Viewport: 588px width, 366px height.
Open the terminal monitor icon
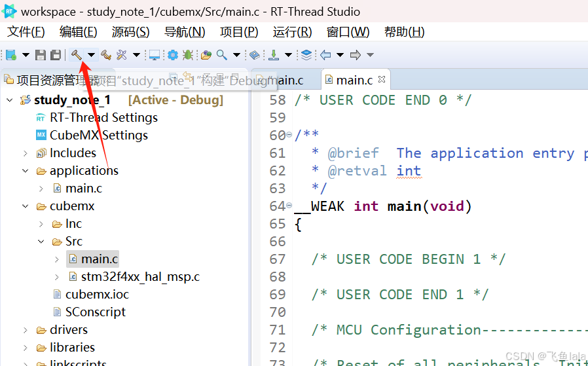coord(154,55)
